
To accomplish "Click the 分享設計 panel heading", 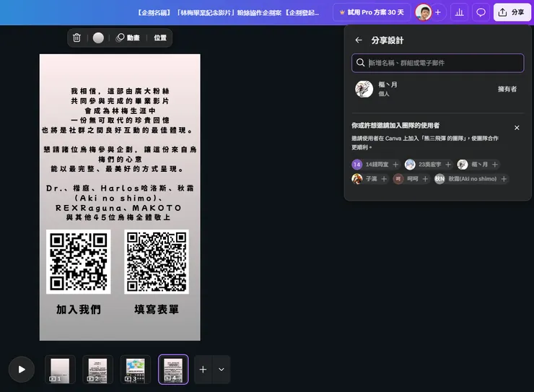I will click(388, 40).
